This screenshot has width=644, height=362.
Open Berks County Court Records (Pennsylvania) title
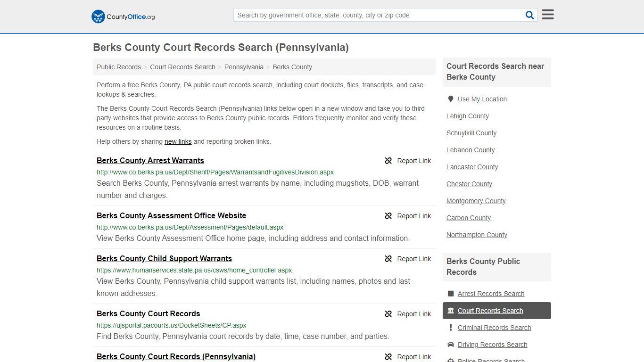tap(176, 356)
